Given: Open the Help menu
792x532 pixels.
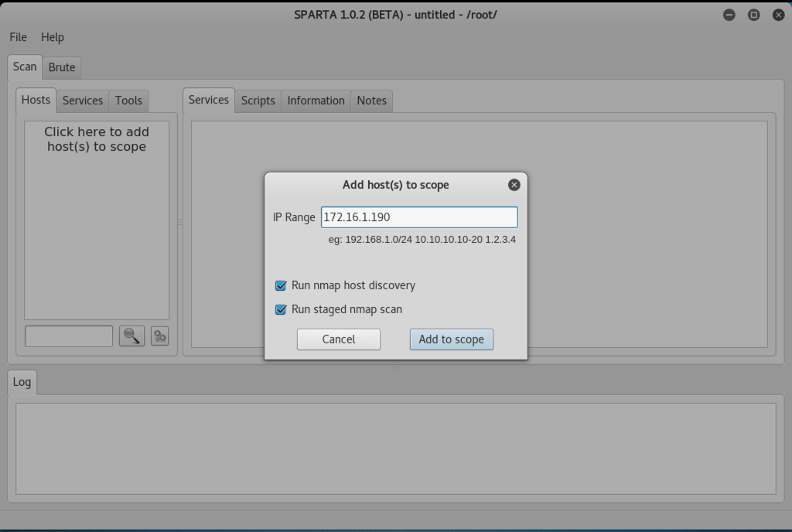Looking at the screenshot, I should 53,37.
